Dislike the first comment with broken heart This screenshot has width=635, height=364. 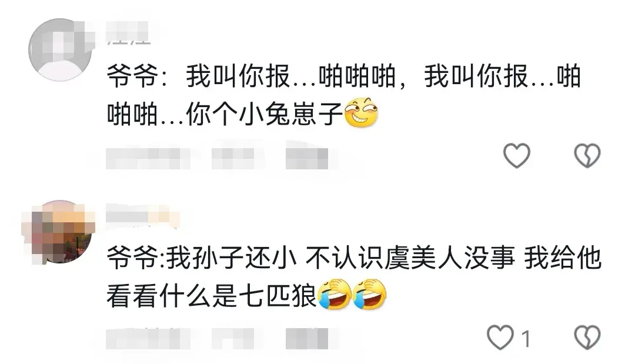(x=587, y=155)
